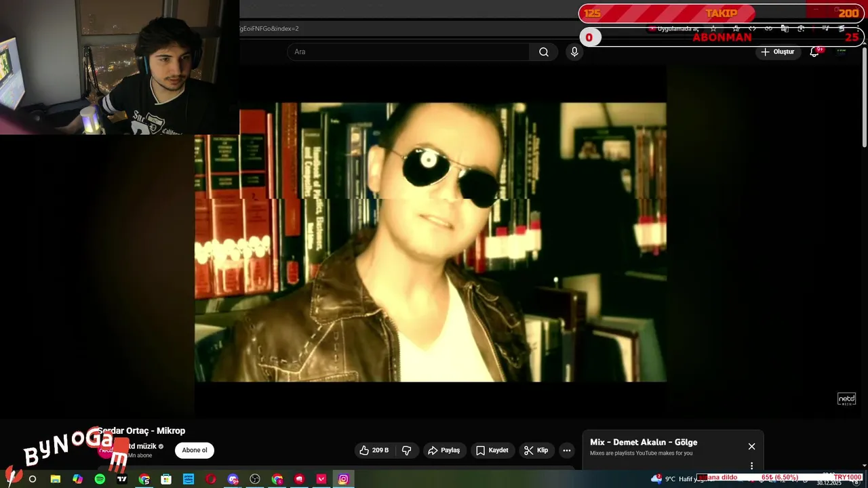
Task: Open Opera browser from the taskbar
Action: [x=211, y=479]
